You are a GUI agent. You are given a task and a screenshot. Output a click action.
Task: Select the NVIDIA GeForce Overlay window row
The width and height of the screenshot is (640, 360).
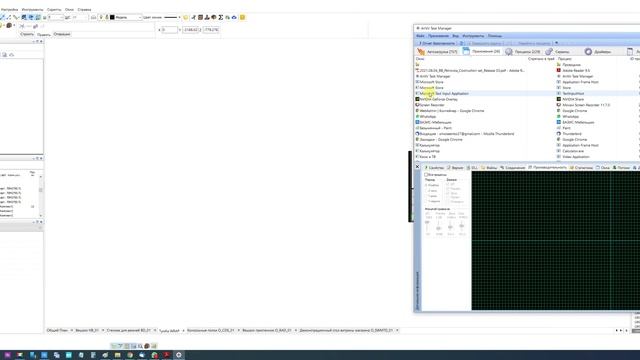[437, 99]
